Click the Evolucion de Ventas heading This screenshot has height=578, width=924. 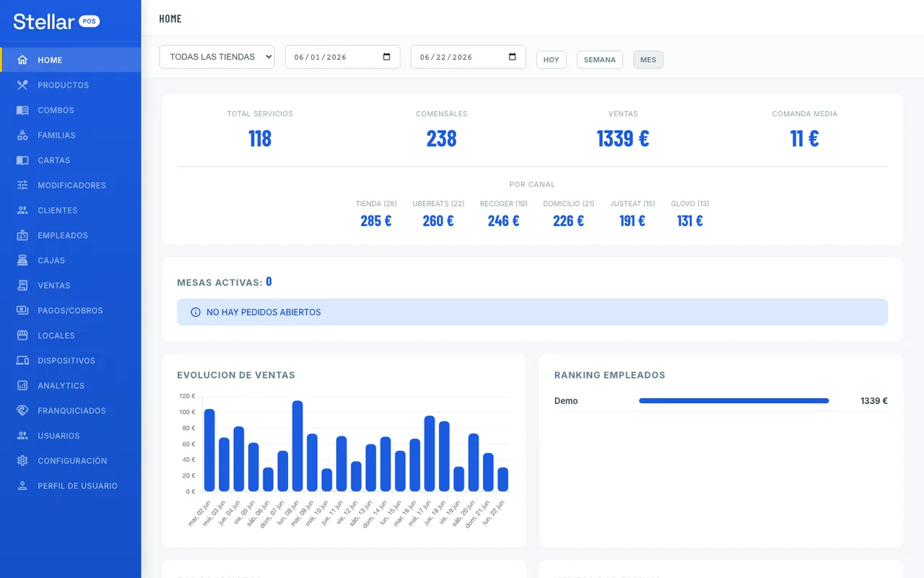tap(236, 375)
